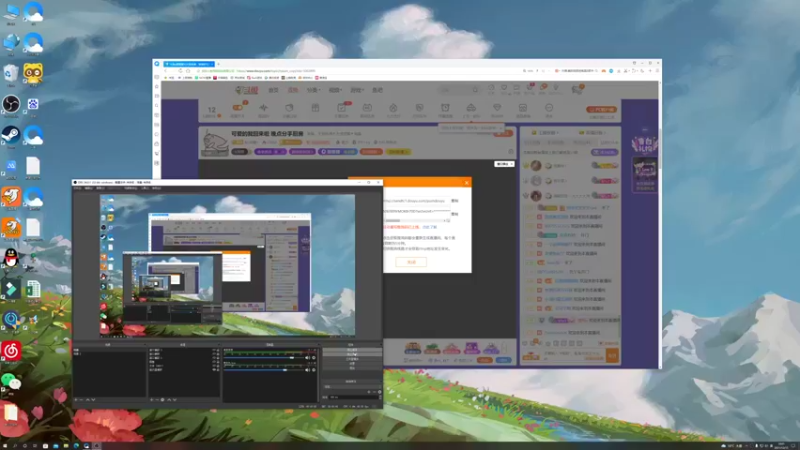
Task: Click the diamond icon in Douyu streamer toolbar
Action: coord(497,108)
